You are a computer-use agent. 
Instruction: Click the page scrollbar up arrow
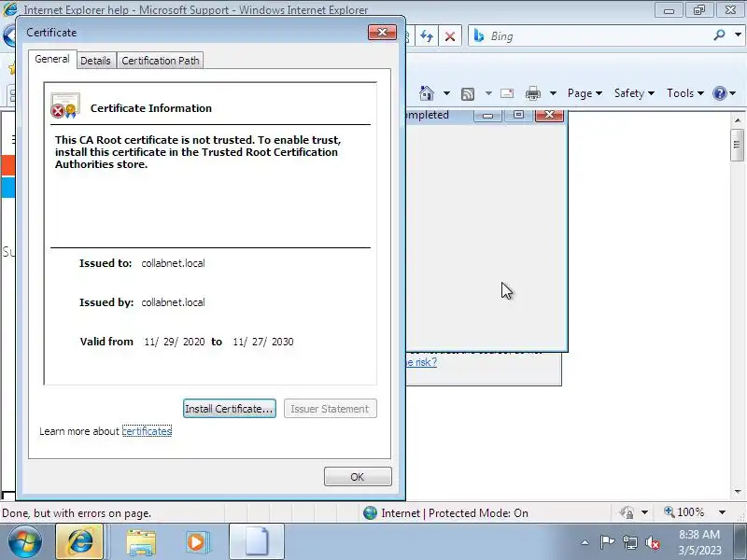point(738,120)
